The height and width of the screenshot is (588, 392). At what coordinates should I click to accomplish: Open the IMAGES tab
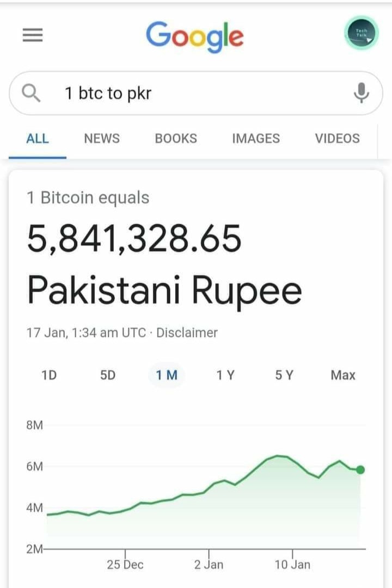coord(256,138)
